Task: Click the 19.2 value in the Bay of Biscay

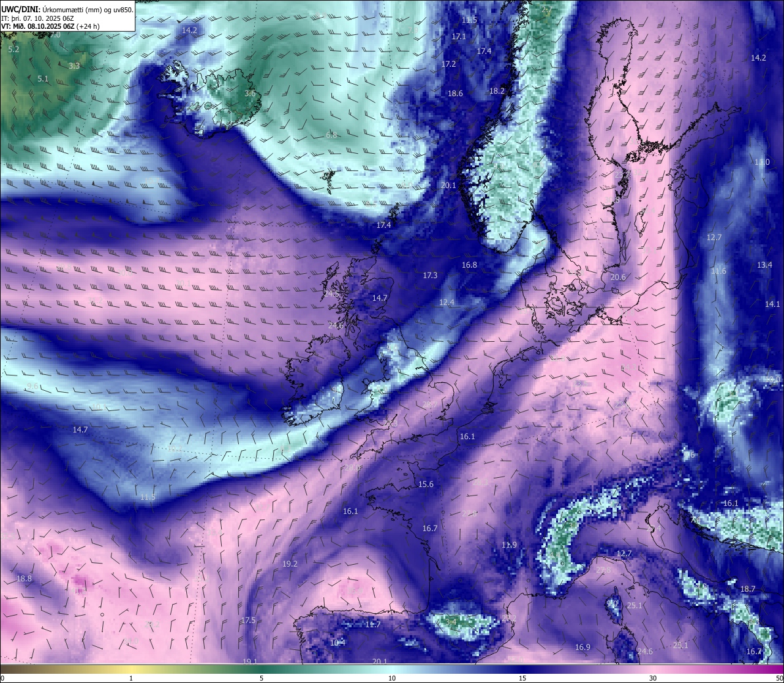Action: 290,564
